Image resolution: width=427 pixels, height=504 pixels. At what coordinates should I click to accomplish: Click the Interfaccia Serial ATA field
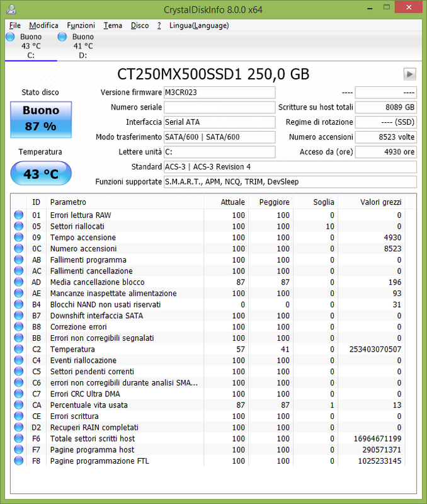[219, 122]
